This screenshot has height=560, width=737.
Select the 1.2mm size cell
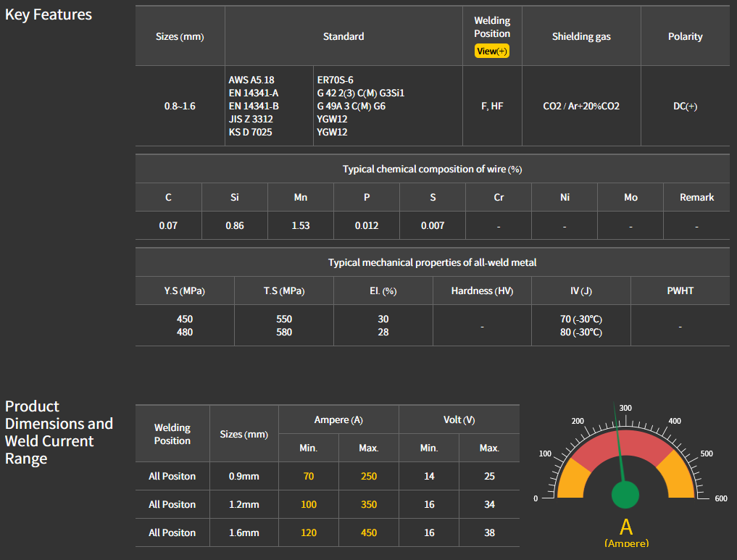click(243, 504)
